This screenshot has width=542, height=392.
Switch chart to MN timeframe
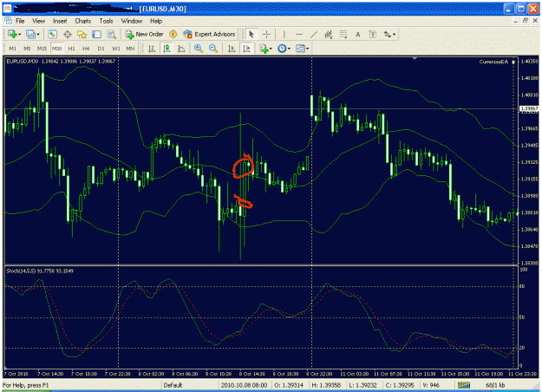(x=130, y=49)
